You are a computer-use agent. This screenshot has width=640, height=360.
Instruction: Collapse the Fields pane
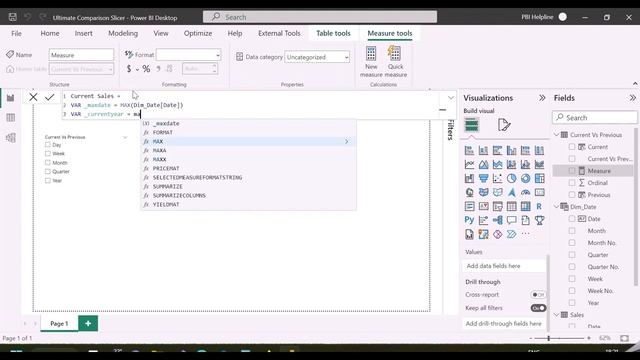(x=632, y=98)
